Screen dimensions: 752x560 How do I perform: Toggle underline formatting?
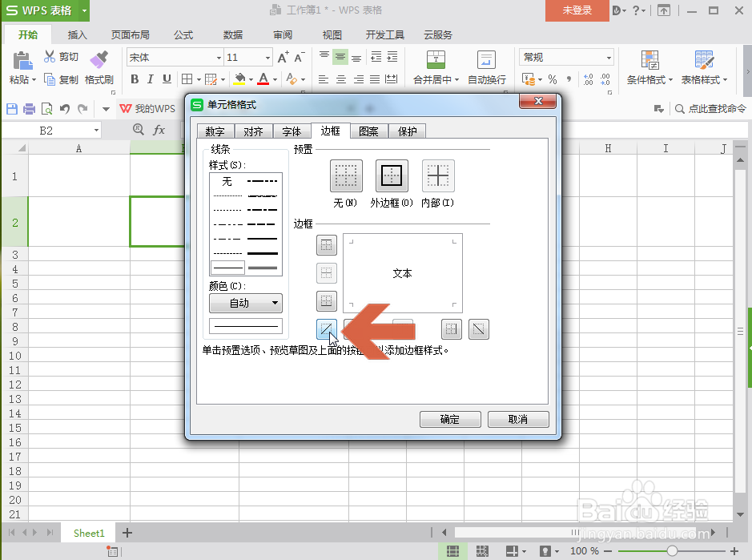tap(167, 79)
